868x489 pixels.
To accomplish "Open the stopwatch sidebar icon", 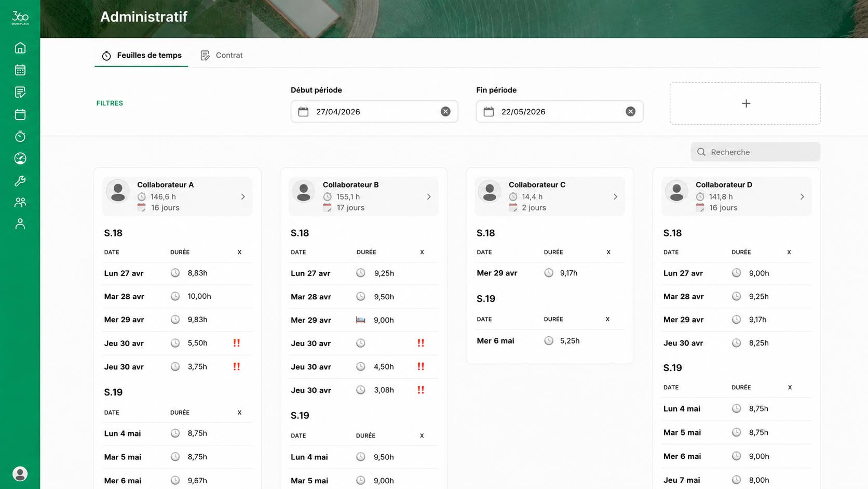I will click(x=20, y=136).
